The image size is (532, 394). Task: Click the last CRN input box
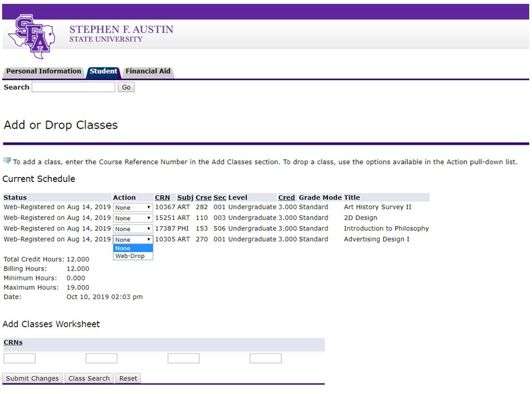(x=265, y=358)
